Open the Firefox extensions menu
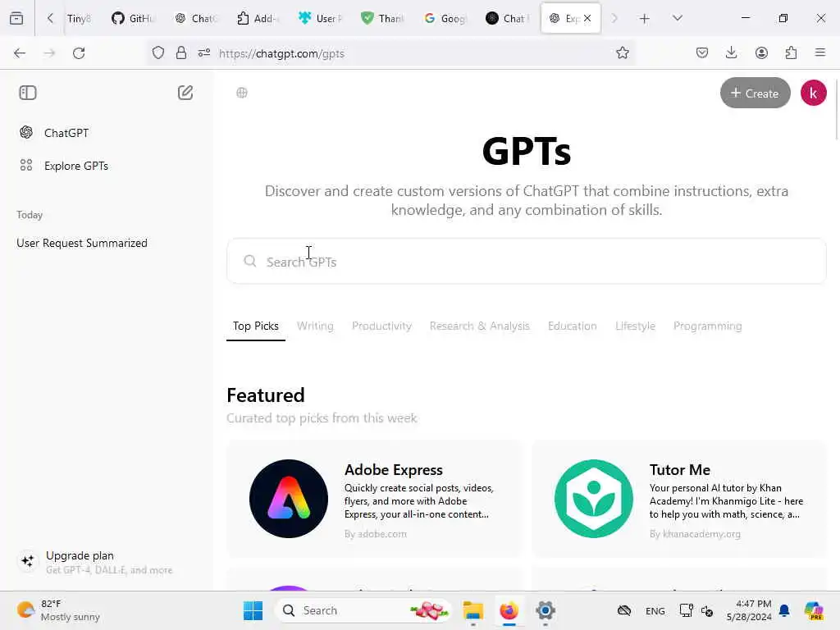The image size is (840, 630). [791, 53]
